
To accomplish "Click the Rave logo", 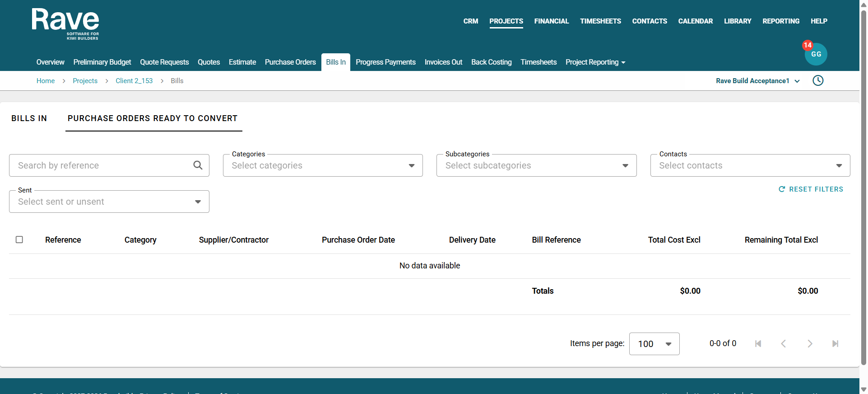I will 65,24.
